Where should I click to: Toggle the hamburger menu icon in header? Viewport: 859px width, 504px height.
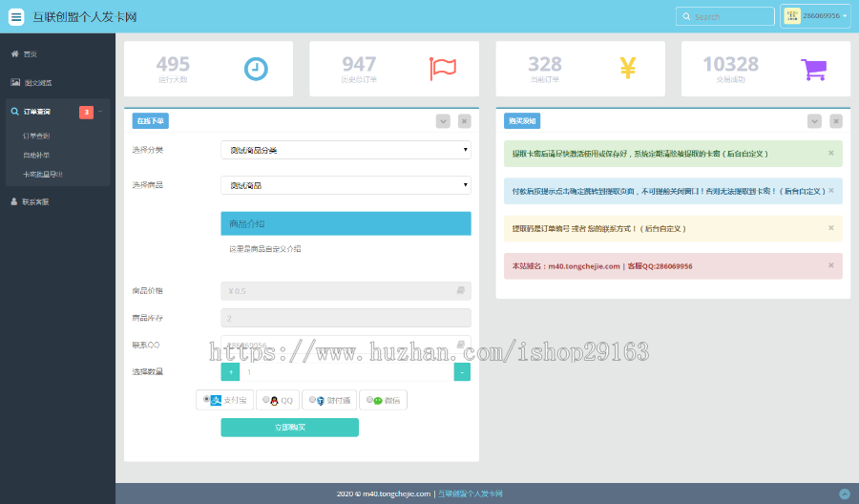pyautogui.click(x=16, y=17)
